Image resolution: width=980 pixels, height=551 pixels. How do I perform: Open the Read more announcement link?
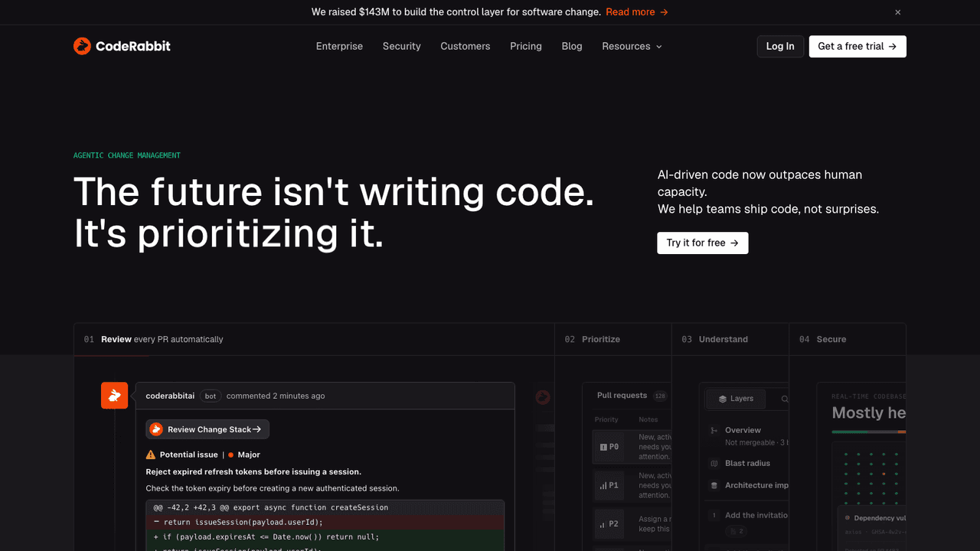click(x=637, y=12)
